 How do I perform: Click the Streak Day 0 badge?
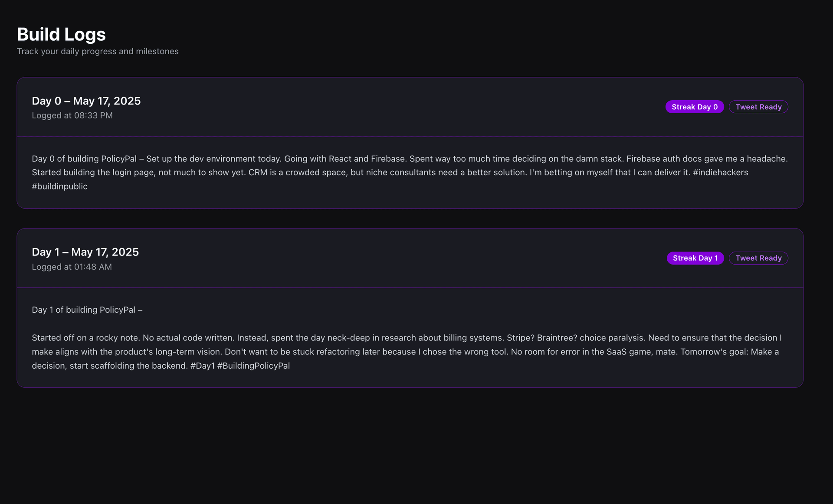point(694,107)
